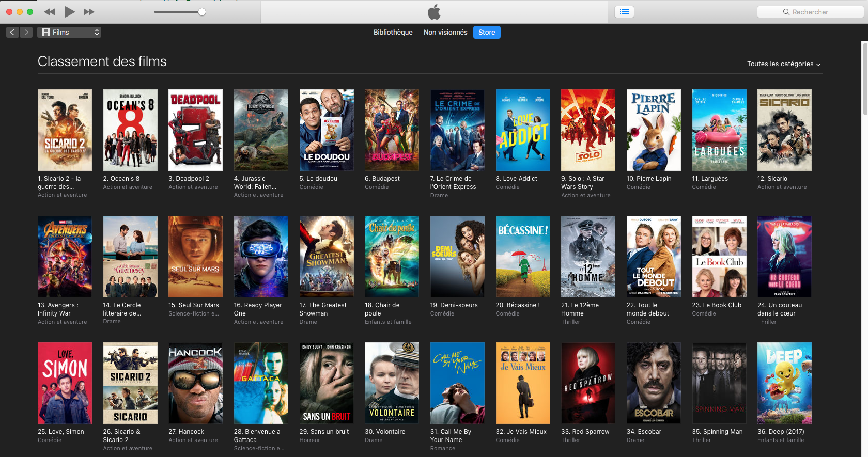Open Le Crime de l'Orient Express poster

[x=457, y=130]
